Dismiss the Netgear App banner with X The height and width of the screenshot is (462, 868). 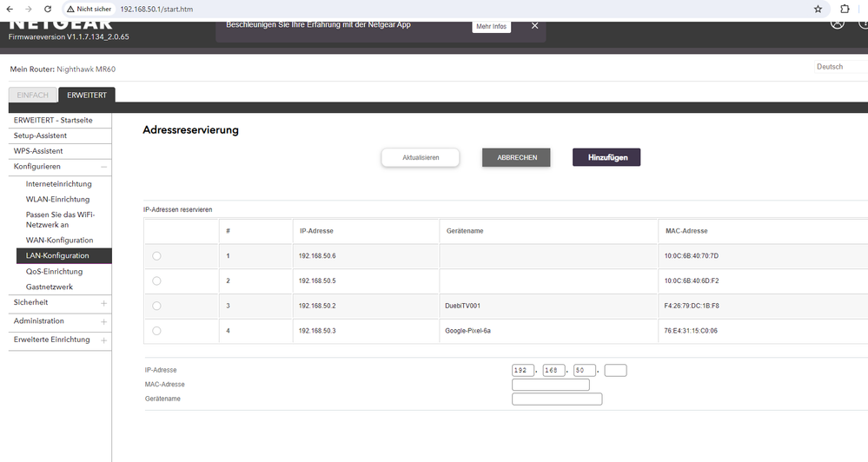pyautogui.click(x=534, y=25)
